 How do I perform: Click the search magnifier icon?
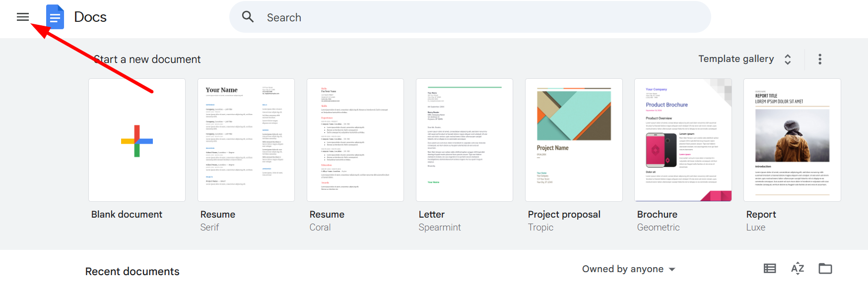[248, 17]
